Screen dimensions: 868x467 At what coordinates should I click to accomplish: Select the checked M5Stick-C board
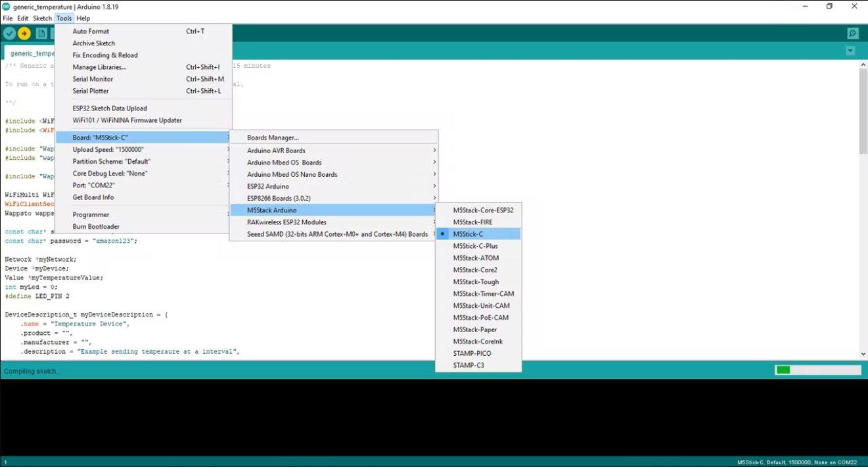pos(478,234)
